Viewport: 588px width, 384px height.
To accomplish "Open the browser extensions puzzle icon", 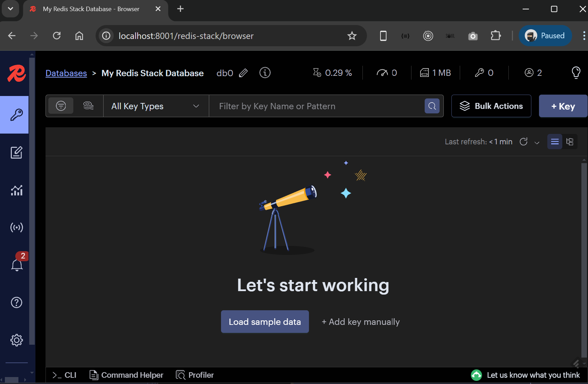I will (496, 36).
